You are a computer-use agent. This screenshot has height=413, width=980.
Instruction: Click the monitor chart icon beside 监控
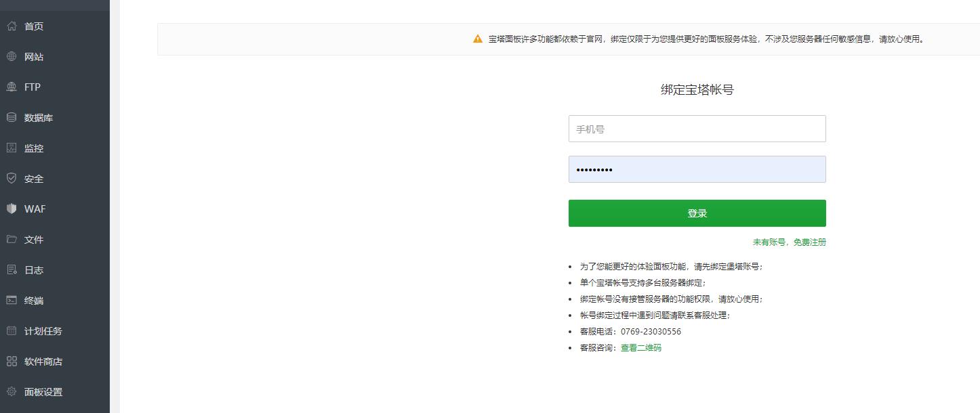[12, 148]
